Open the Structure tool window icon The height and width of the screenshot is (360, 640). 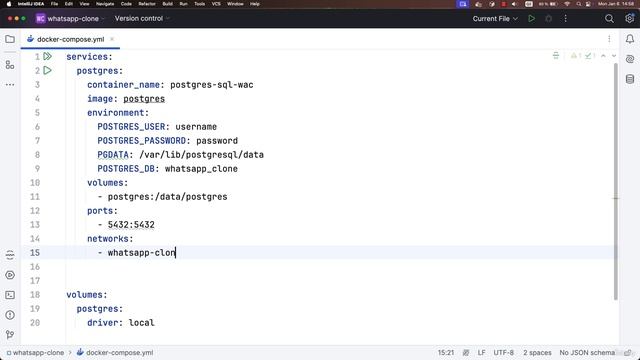tap(10, 64)
